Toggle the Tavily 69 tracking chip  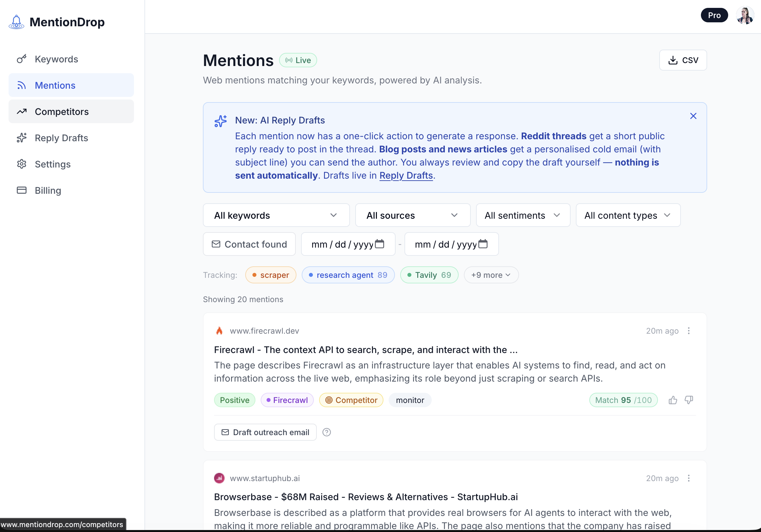[x=429, y=275]
